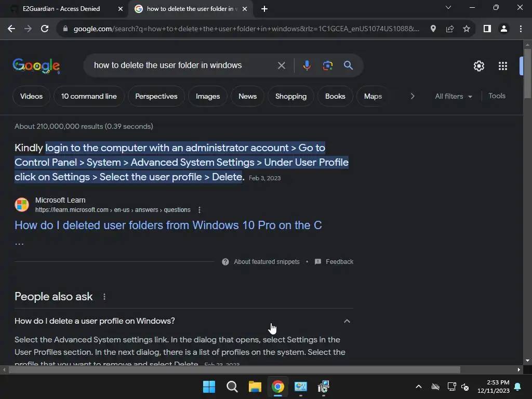The image size is (532, 399).
Task: Open OneDrive cloud tray icon
Action: point(435,387)
